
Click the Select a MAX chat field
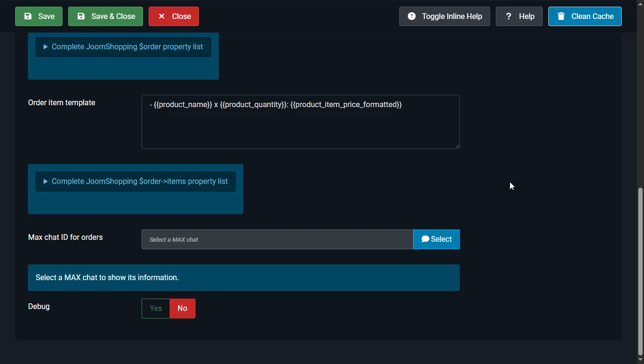point(277,239)
